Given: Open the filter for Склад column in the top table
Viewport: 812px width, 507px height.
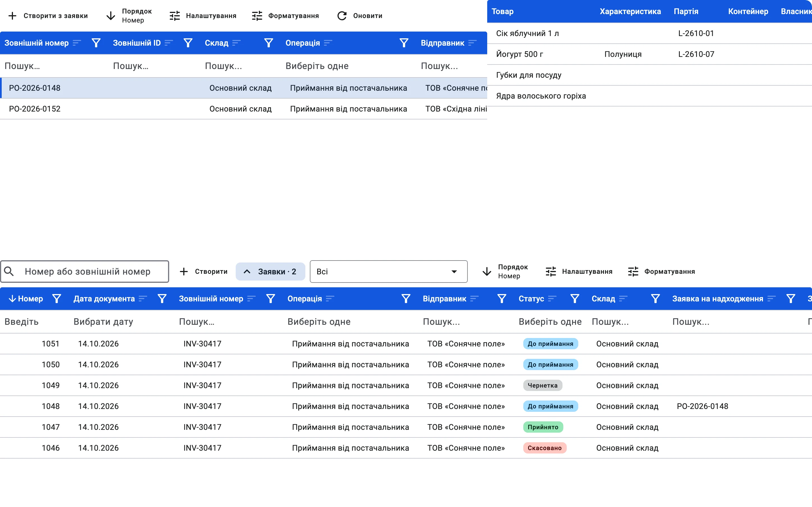Looking at the screenshot, I should [268, 43].
